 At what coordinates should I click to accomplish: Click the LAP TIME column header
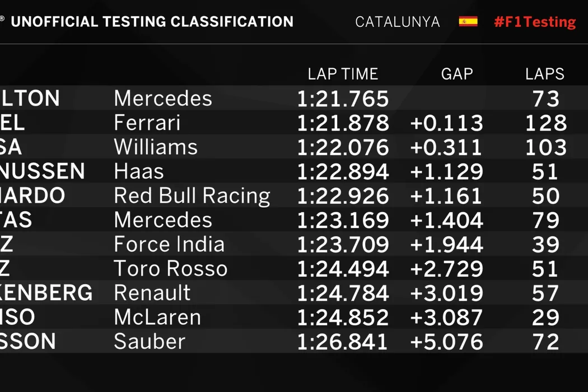(x=343, y=74)
